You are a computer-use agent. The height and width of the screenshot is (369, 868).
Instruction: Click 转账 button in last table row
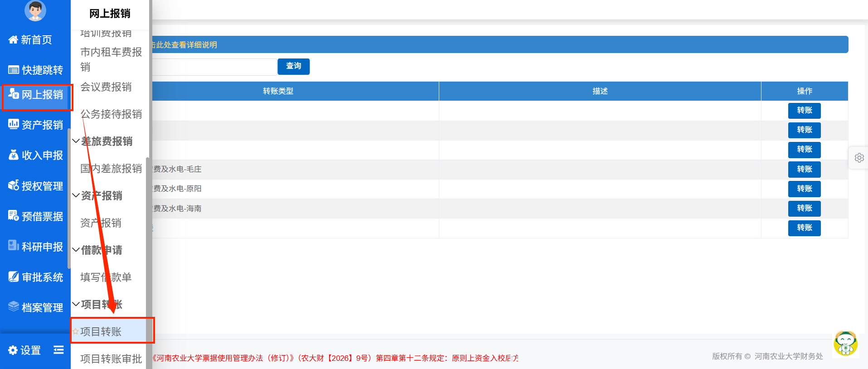(x=805, y=228)
